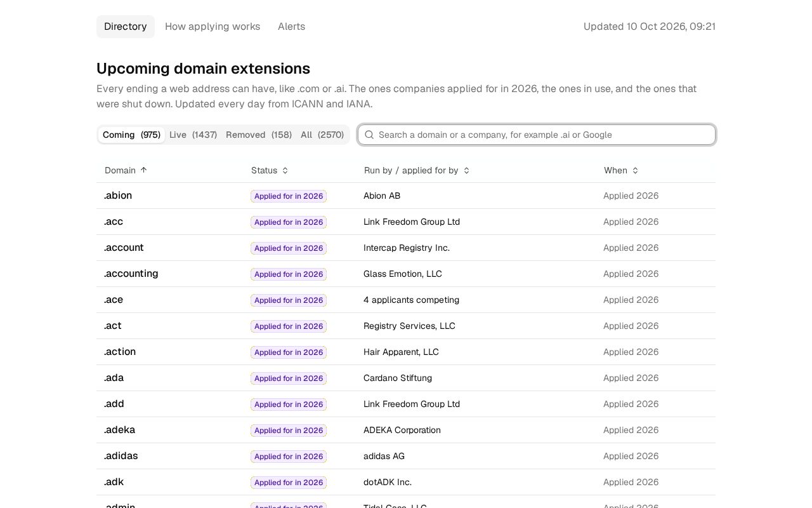Open the .account domain entry
The height and width of the screenshot is (508, 812).
(124, 248)
